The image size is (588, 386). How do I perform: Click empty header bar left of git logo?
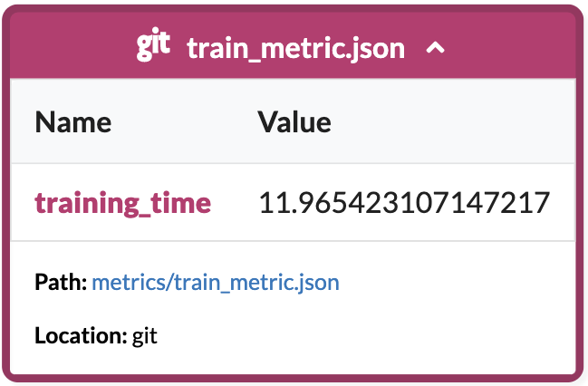72,47
